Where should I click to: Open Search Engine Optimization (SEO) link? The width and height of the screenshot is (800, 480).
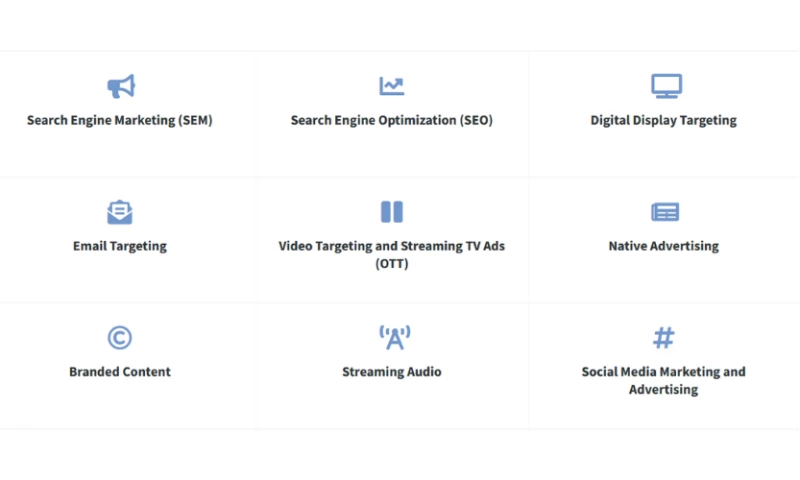(x=392, y=120)
